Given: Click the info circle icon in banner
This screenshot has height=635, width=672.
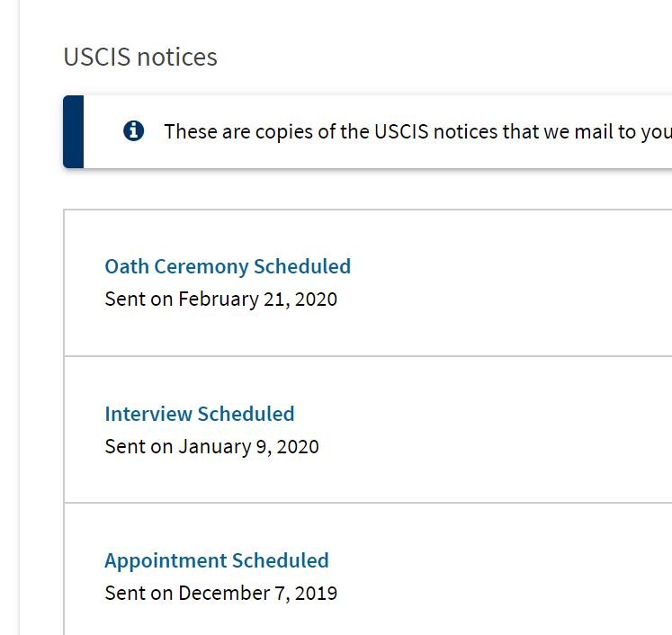Looking at the screenshot, I should 134,130.
